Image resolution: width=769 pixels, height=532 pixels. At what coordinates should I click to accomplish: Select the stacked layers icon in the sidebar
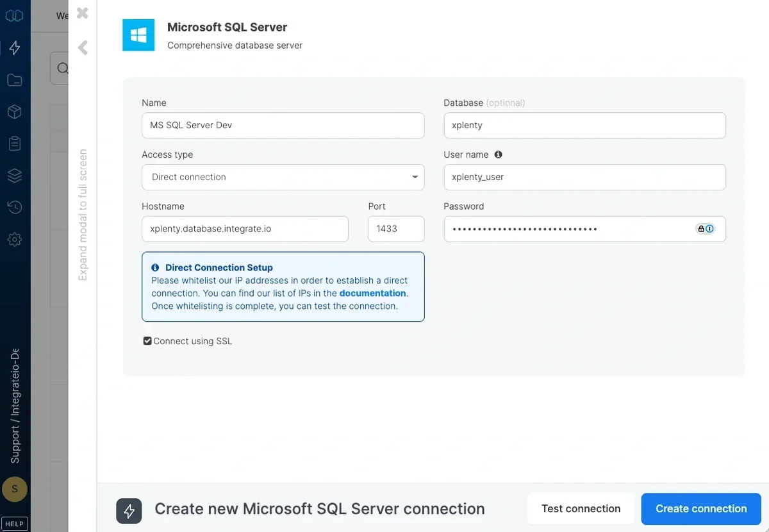pos(14,175)
